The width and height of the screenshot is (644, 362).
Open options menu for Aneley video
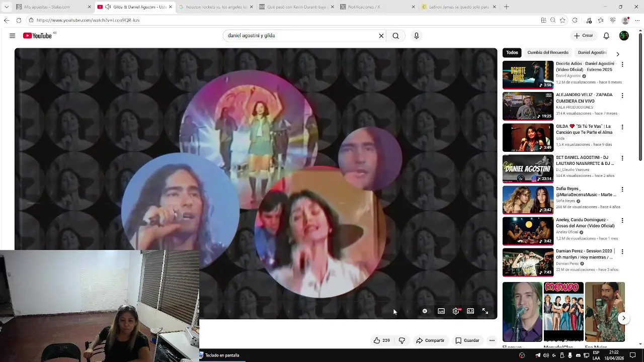coord(622,220)
